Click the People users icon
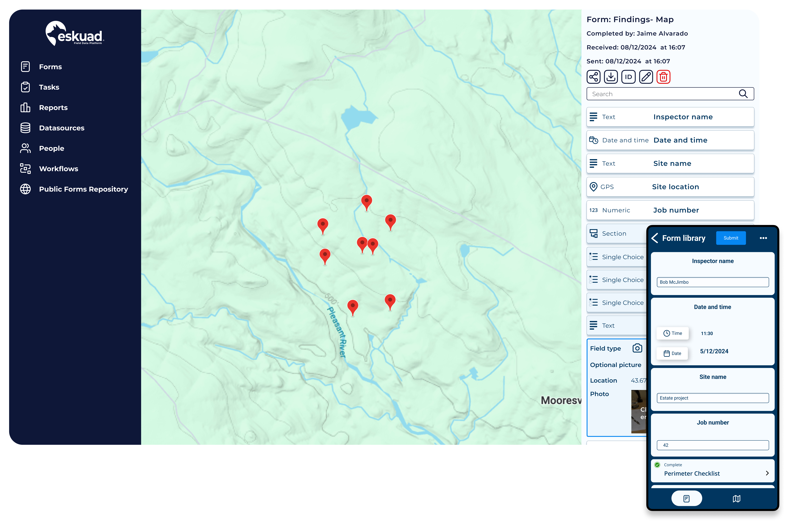The image size is (802, 532). point(26,148)
